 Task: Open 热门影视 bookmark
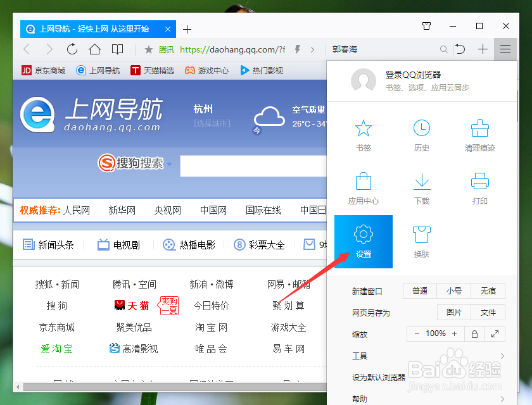pos(262,70)
